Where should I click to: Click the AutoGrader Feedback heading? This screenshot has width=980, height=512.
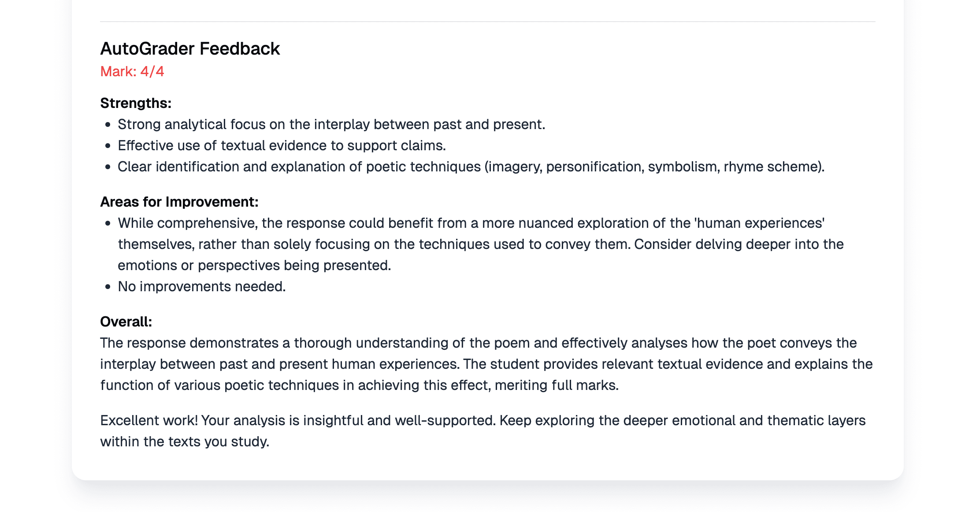(190, 48)
